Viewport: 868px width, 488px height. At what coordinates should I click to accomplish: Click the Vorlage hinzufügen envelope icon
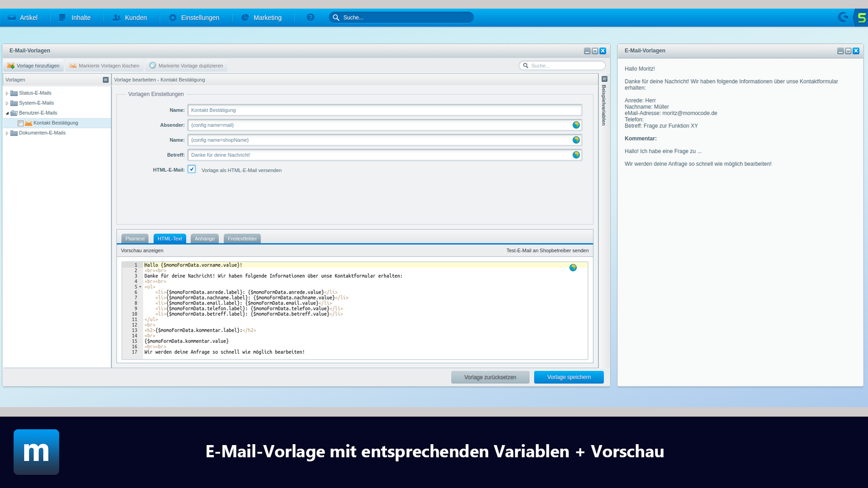[x=11, y=66]
